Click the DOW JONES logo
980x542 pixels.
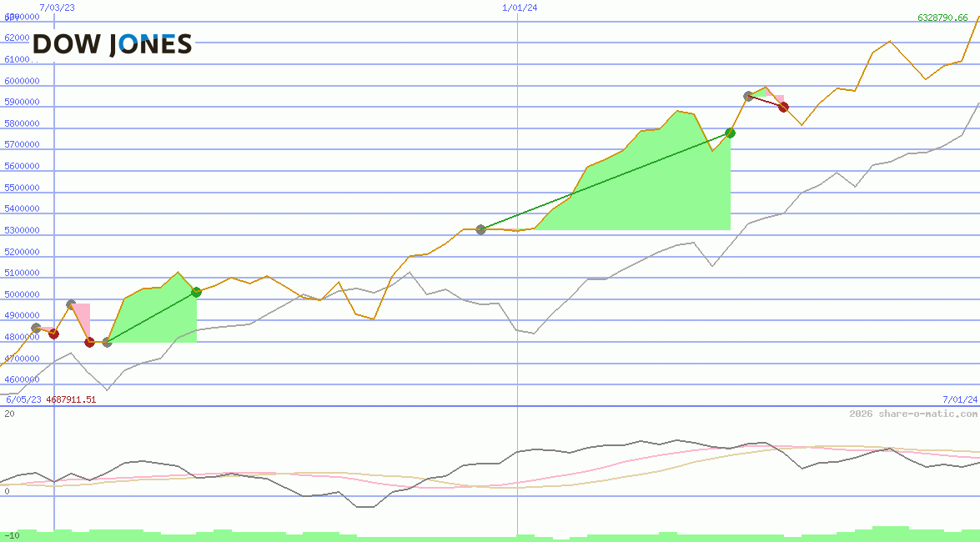[112, 45]
